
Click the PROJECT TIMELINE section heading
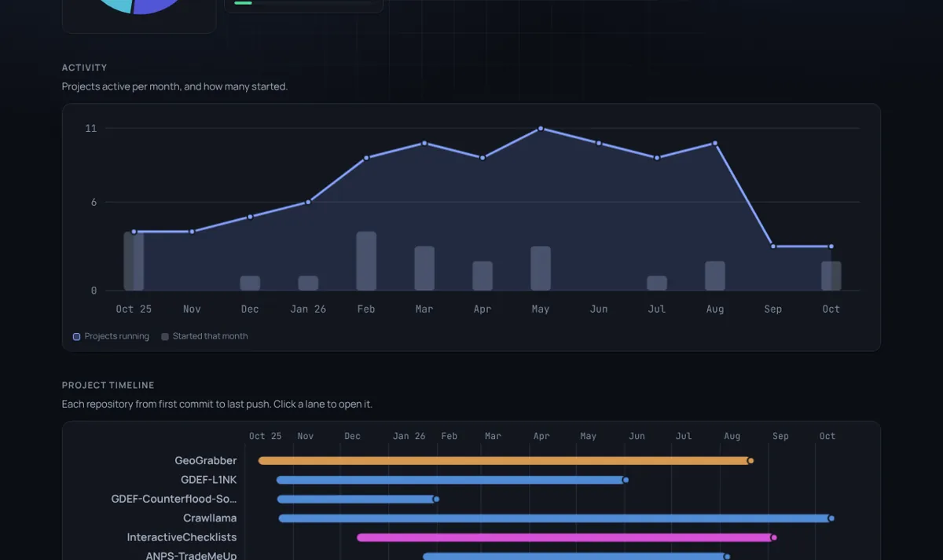pos(108,385)
